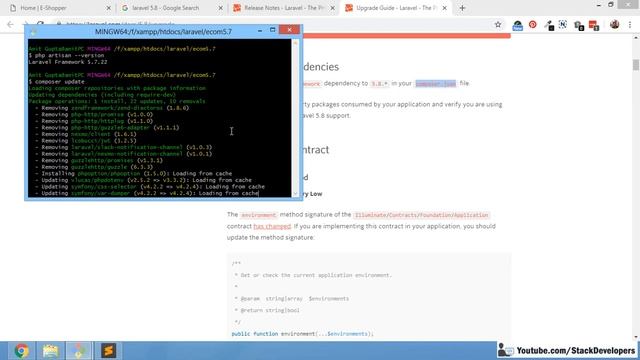Screen dimensions: 640x360
Task: Open the Chrome user profile avatar
Action: point(614,24)
